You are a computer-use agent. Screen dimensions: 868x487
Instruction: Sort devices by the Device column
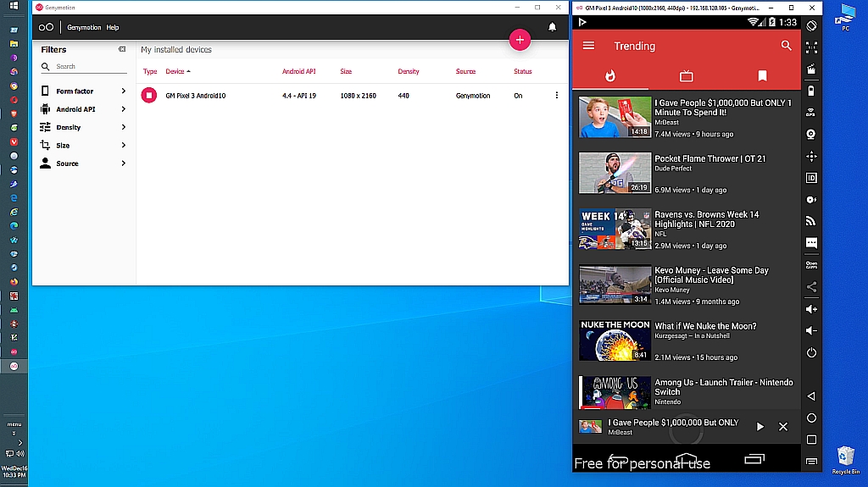[177, 71]
